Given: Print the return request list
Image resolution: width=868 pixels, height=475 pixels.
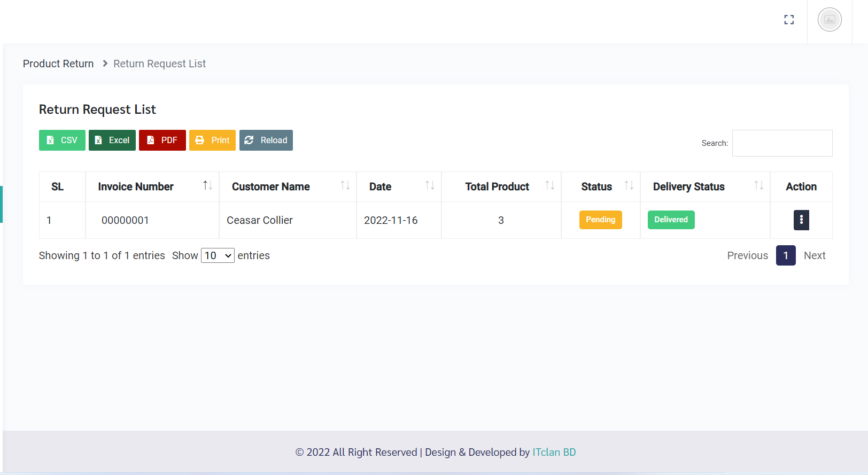Looking at the screenshot, I should [212, 141].
